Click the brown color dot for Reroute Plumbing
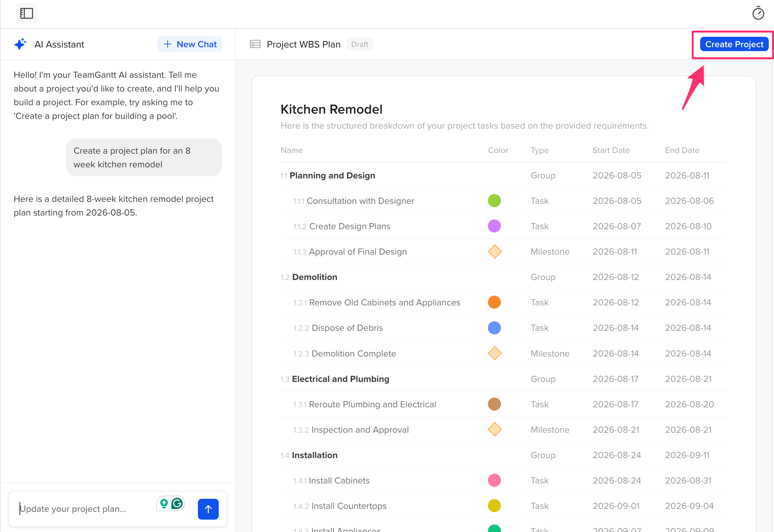This screenshot has width=774, height=532. click(494, 404)
